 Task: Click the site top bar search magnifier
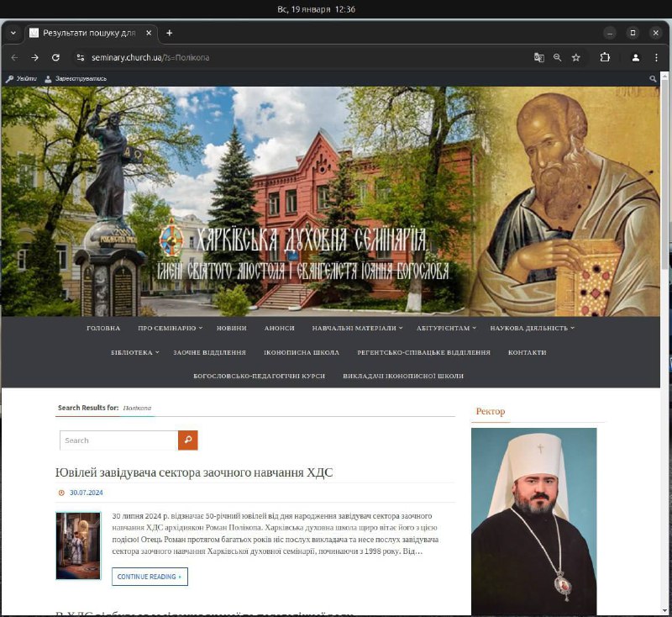653,79
